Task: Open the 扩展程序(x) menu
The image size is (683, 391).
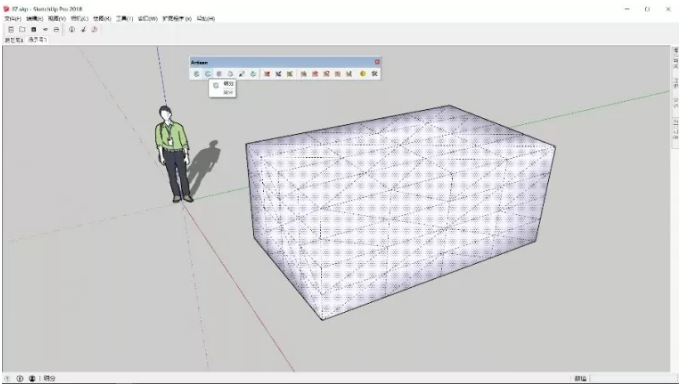Action: tap(177, 19)
